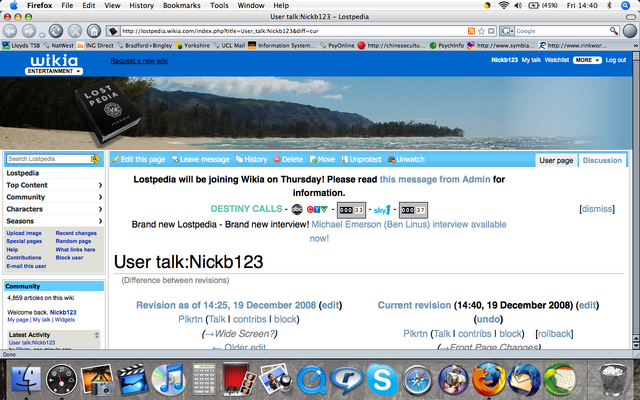
Task: Open the Lloyds TSB bookmark
Action: (x=21, y=45)
